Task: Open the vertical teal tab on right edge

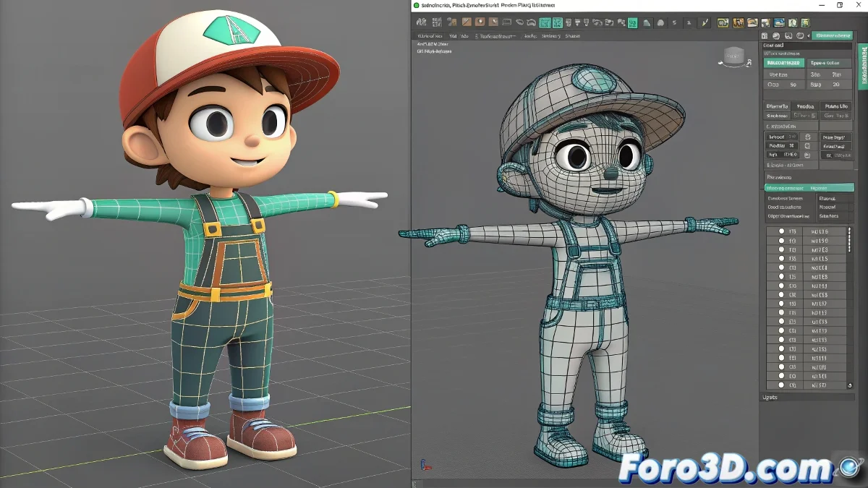Action: tap(862, 66)
